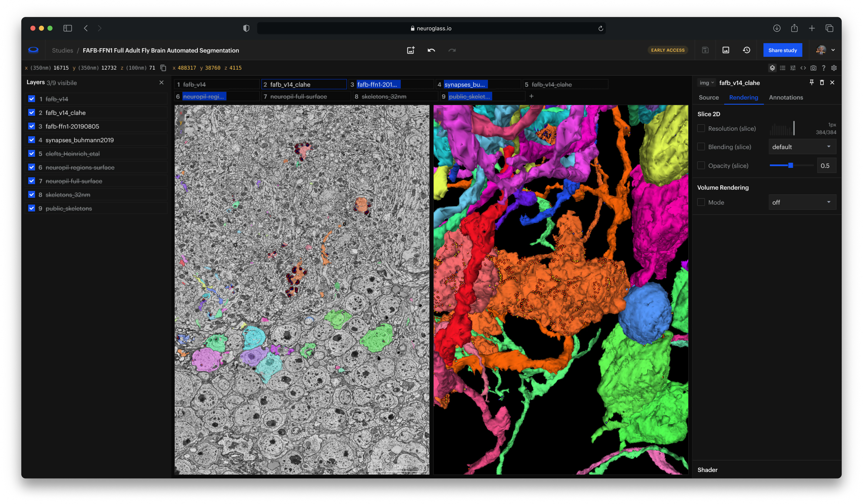863x504 pixels.
Task: Click the add screenshot annotation icon
Action: (411, 50)
